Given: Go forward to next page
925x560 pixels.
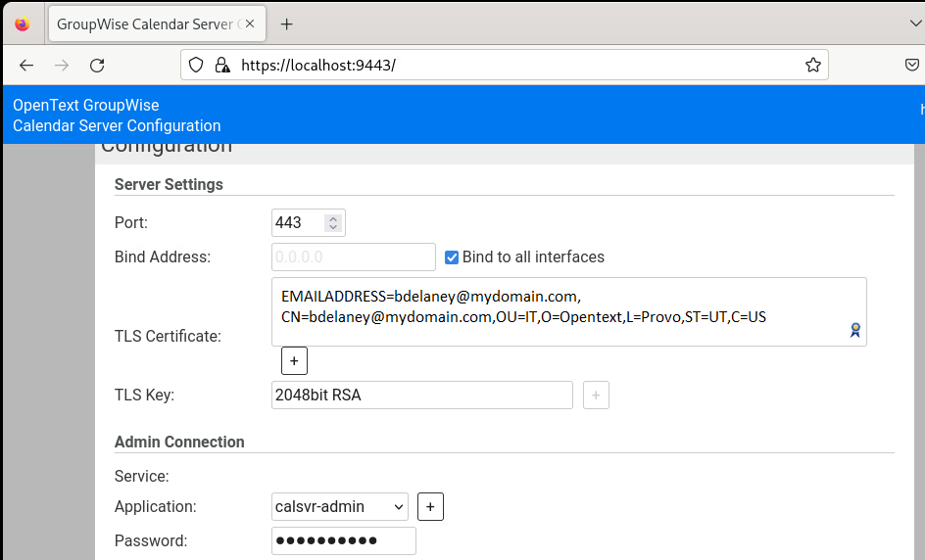Looking at the screenshot, I should (x=62, y=65).
